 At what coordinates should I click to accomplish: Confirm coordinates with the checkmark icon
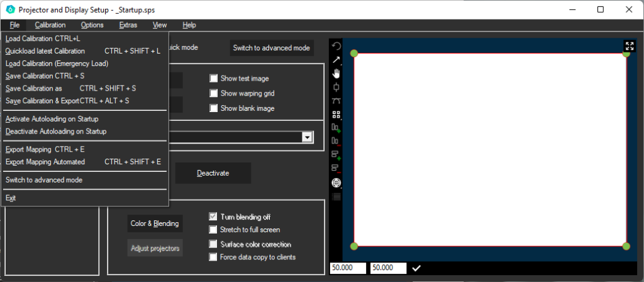click(x=416, y=268)
